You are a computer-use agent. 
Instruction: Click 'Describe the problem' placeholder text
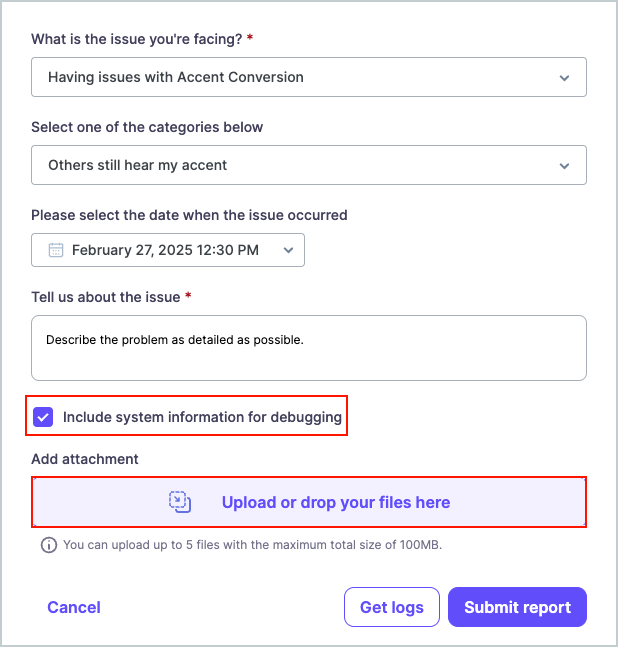(x=175, y=340)
